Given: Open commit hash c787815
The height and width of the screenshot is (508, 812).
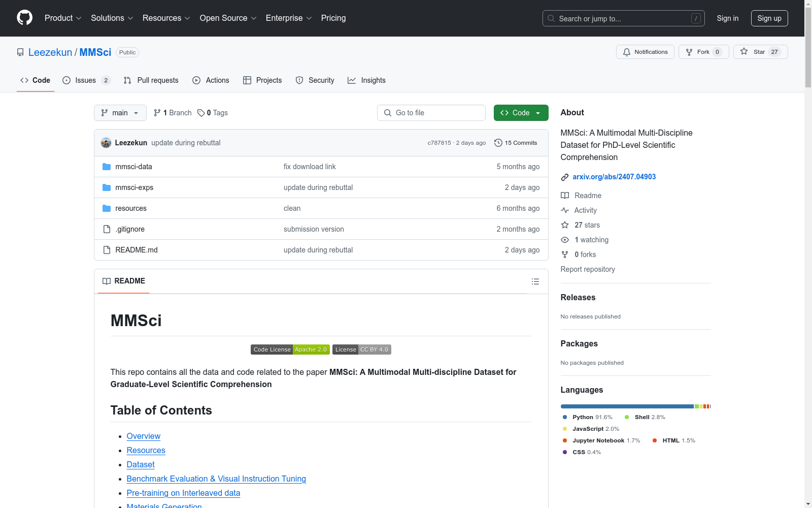Looking at the screenshot, I should 439,143.
